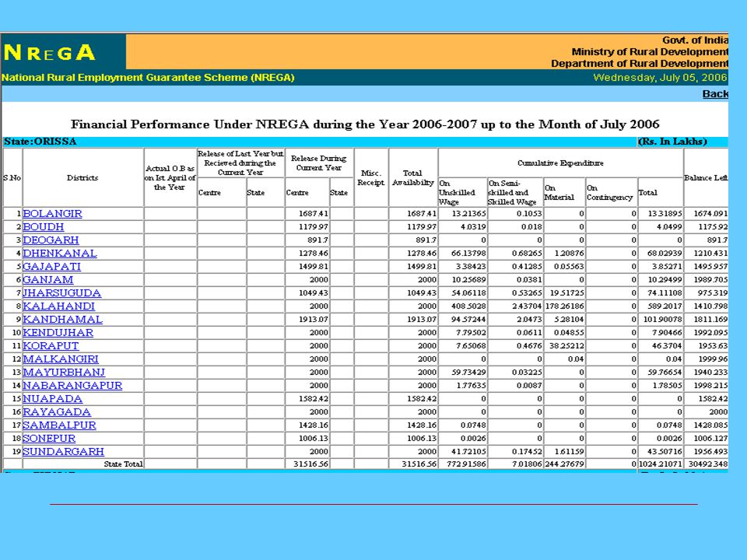Open the DEOGARH district link
747x560 pixels.
(51, 240)
